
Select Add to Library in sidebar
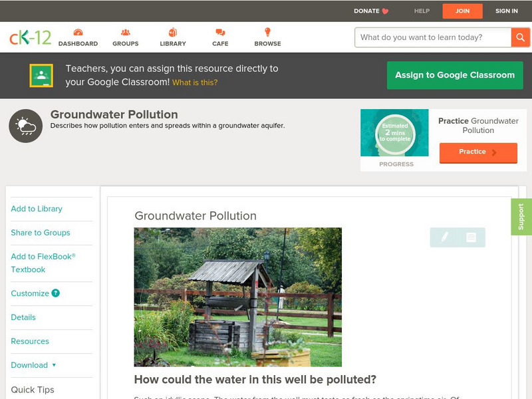(x=37, y=209)
